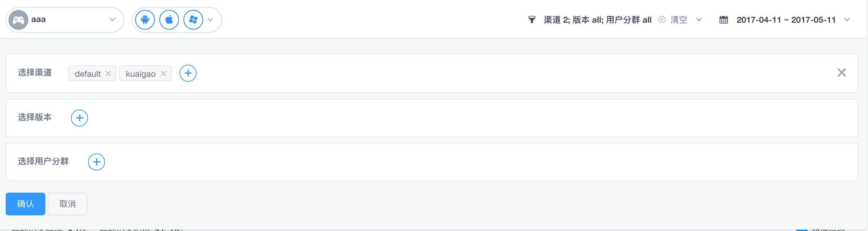The width and height of the screenshot is (868, 231).
Task: Click the gamepad app avatar icon
Action: pyautogui.click(x=18, y=20)
